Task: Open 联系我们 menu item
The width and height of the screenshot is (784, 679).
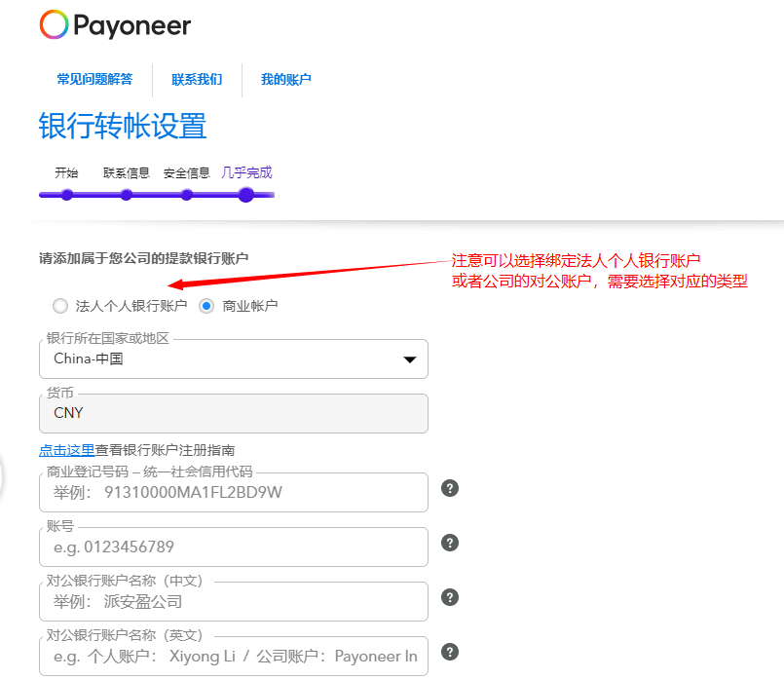Action: (x=197, y=79)
